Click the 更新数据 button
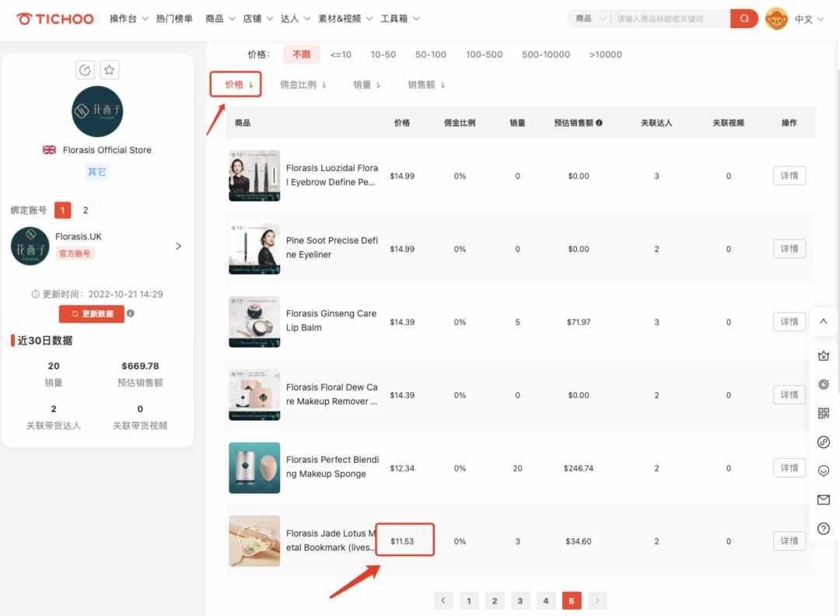 coord(92,314)
